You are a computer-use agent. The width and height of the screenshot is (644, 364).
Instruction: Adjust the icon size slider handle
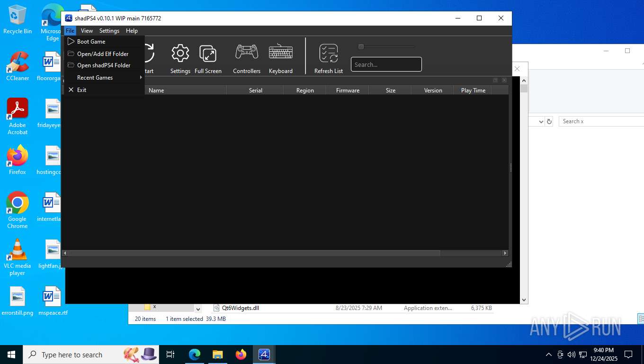(361, 46)
